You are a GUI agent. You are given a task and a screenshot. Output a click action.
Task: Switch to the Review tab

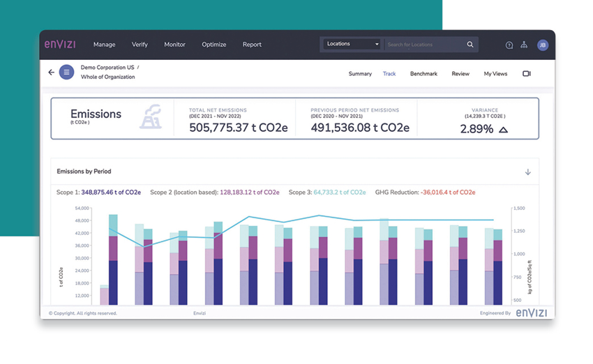[x=460, y=74]
